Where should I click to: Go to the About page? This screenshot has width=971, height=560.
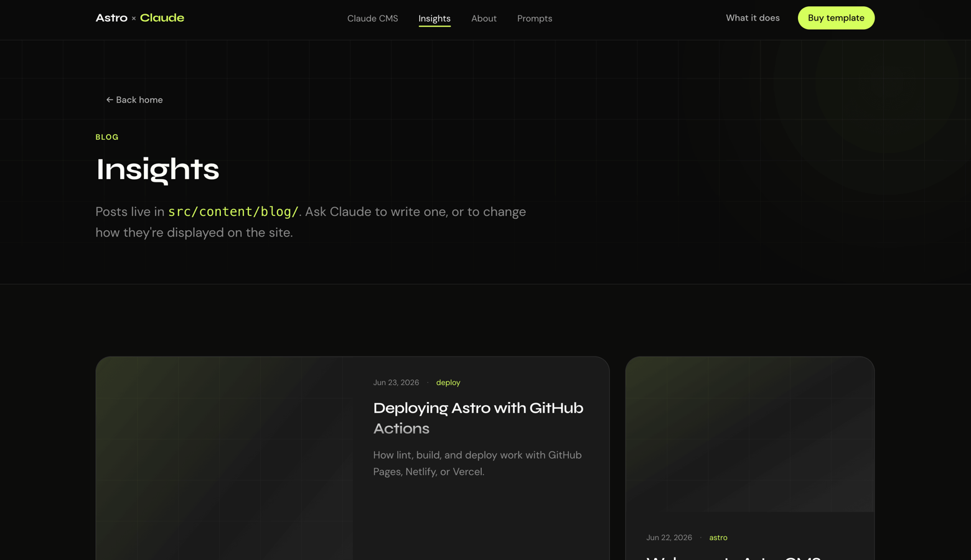[484, 19]
